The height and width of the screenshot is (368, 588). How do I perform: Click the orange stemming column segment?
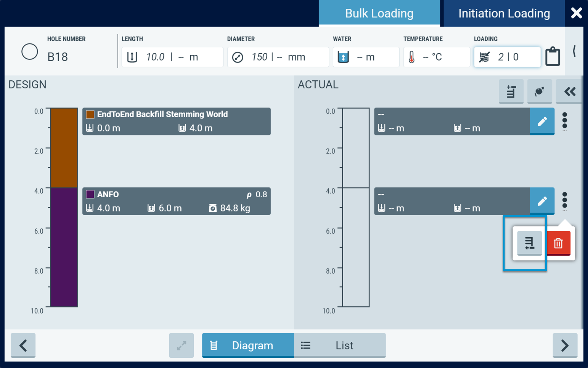pyautogui.click(x=64, y=148)
